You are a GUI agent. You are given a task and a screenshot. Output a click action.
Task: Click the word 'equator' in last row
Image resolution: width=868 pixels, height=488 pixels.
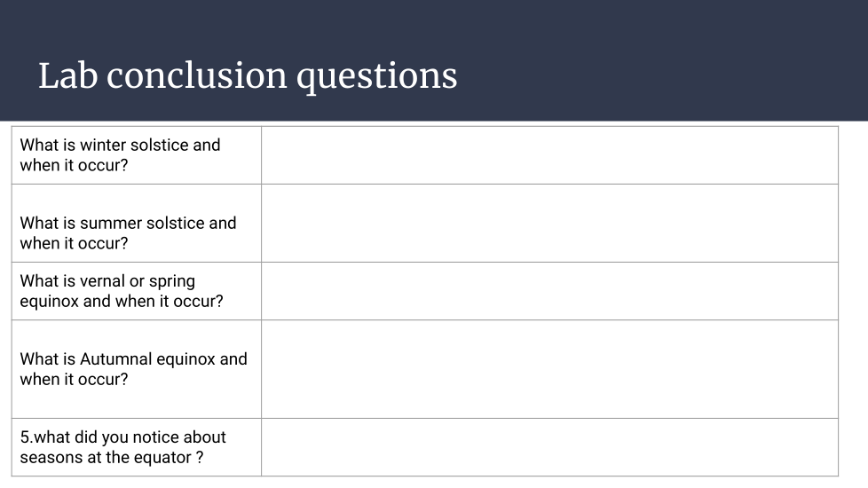[162, 458]
